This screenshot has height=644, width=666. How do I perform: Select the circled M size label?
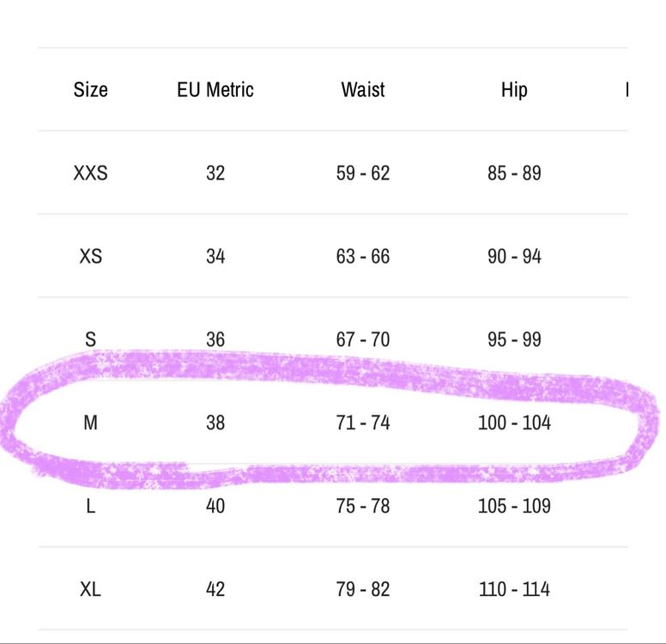(90, 423)
